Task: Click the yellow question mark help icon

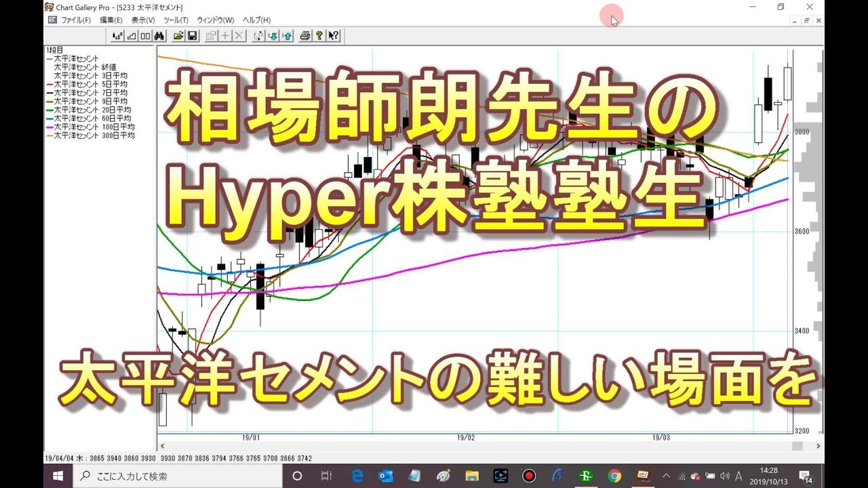Action: tap(319, 36)
